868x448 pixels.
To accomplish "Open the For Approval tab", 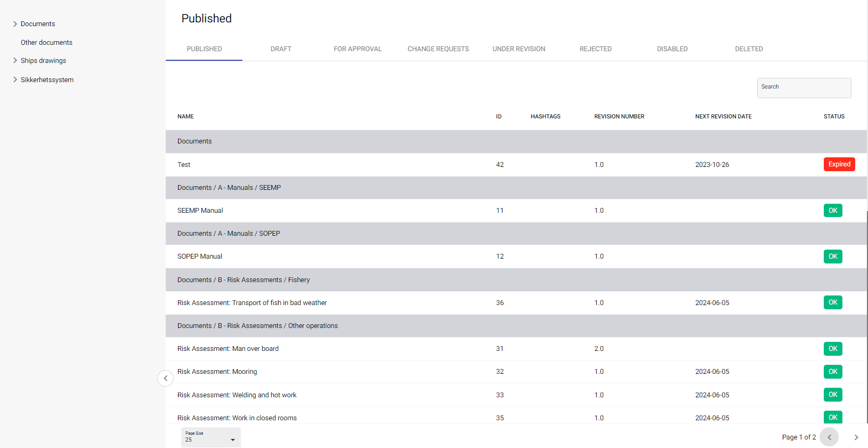I will [358, 49].
